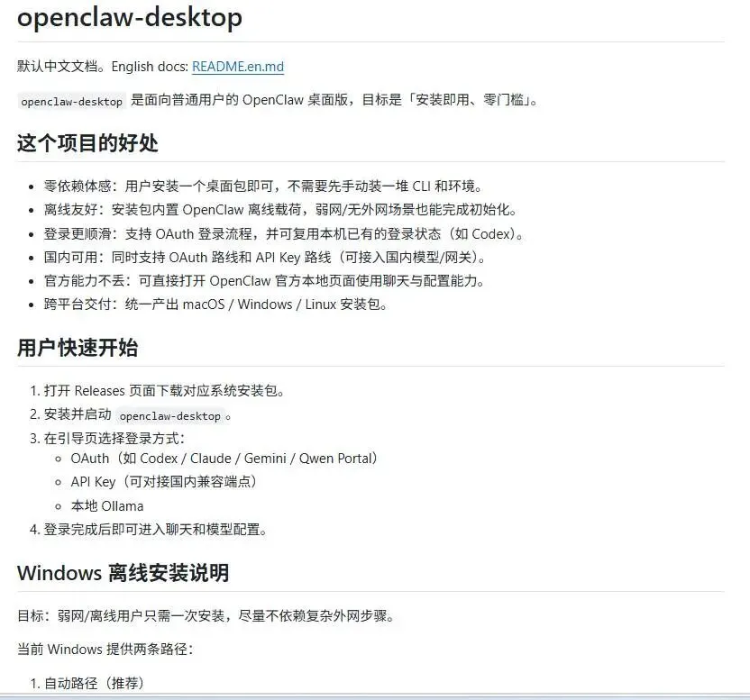Select the bullet starting '跨平台交付'
The height and width of the screenshot is (700, 750).
(x=215, y=305)
